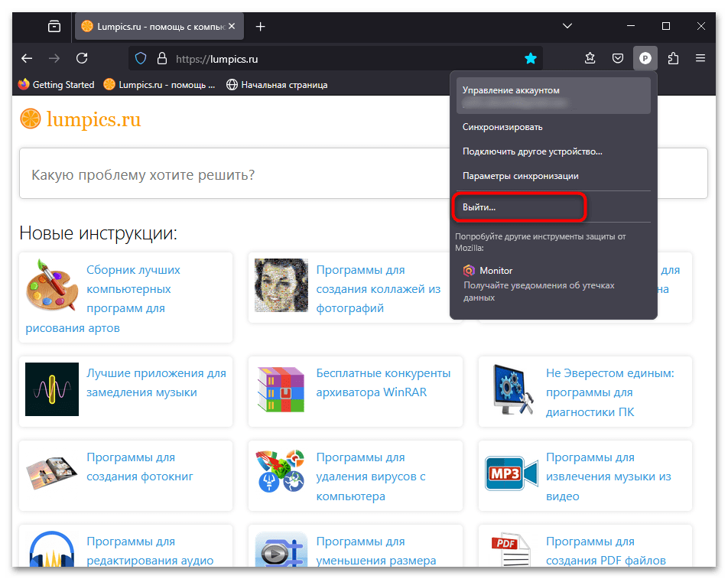Click the paint palette thumbnail
728x579 pixels.
click(x=52, y=285)
